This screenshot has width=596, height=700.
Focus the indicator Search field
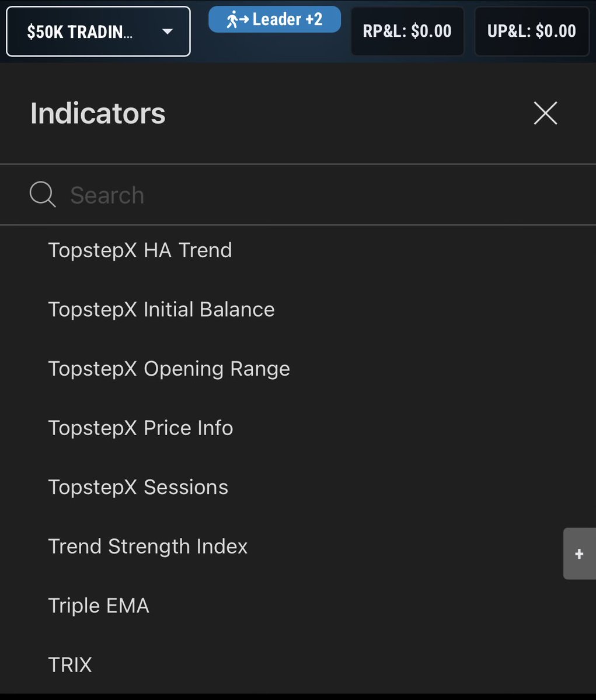tap(298, 195)
